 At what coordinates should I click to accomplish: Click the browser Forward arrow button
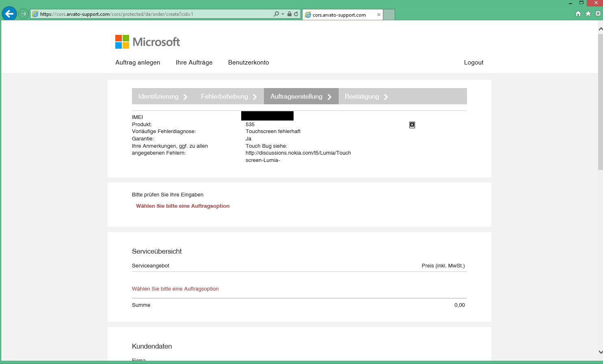[24, 14]
